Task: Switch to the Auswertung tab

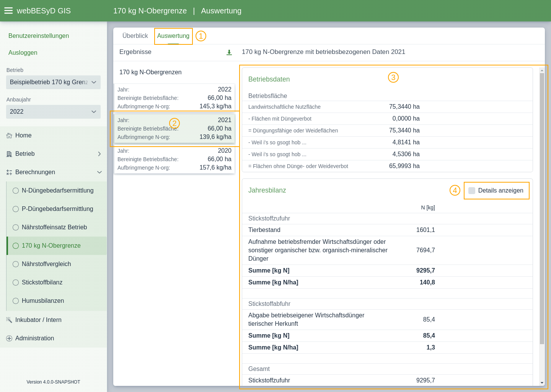Action: [x=173, y=36]
